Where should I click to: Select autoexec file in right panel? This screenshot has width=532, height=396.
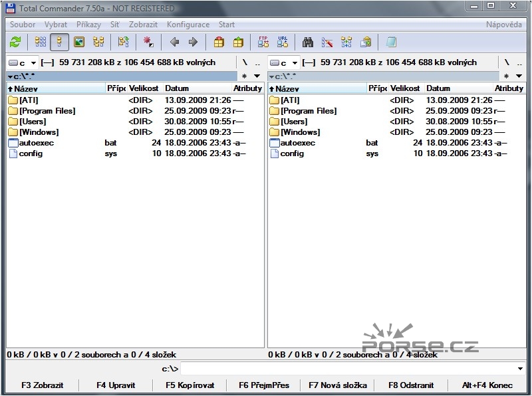[x=396, y=143]
